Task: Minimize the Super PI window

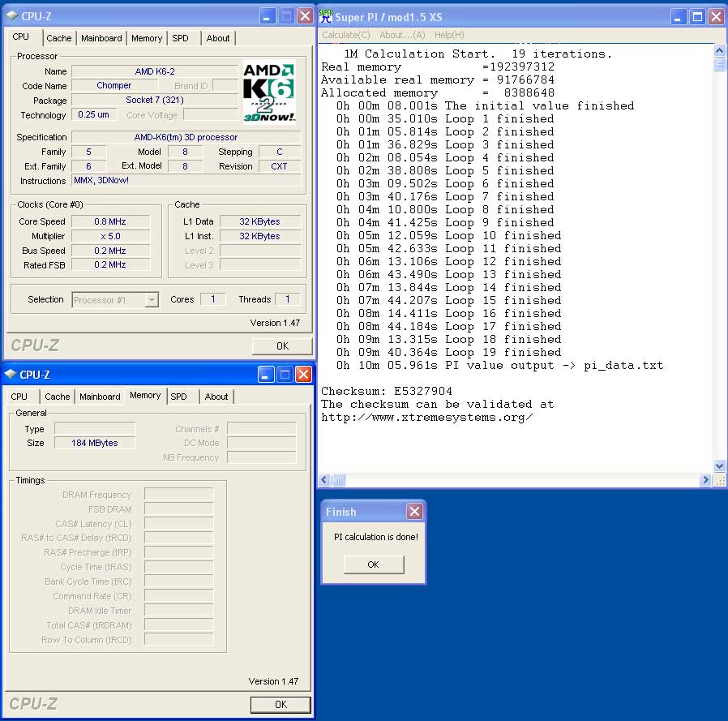Action: pyautogui.click(x=678, y=17)
